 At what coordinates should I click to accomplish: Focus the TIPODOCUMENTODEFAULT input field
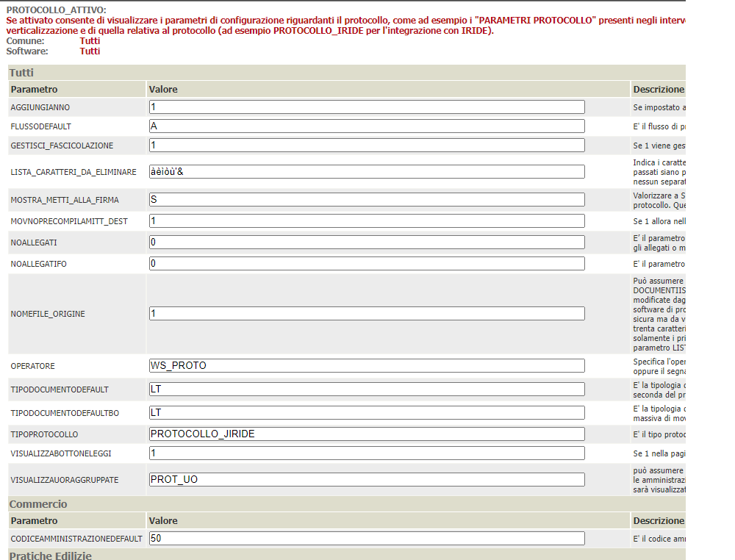[x=366, y=390]
